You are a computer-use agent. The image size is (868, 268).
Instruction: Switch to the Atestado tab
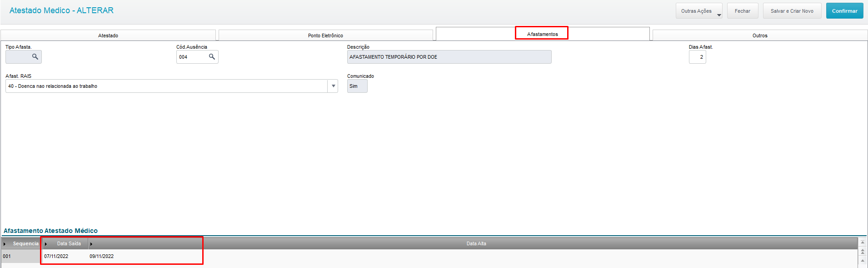(108, 35)
